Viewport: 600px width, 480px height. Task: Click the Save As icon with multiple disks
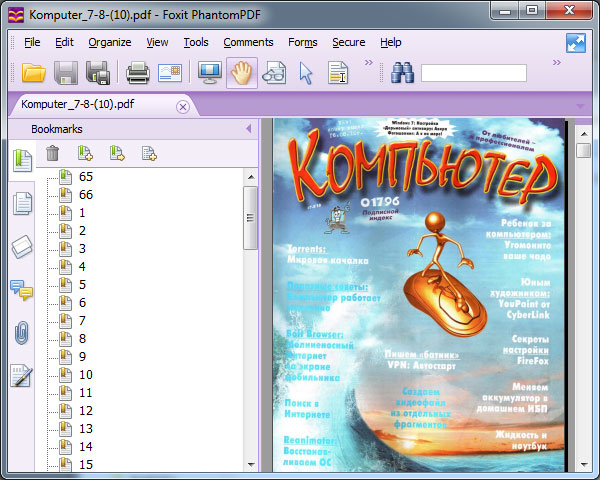tap(98, 73)
